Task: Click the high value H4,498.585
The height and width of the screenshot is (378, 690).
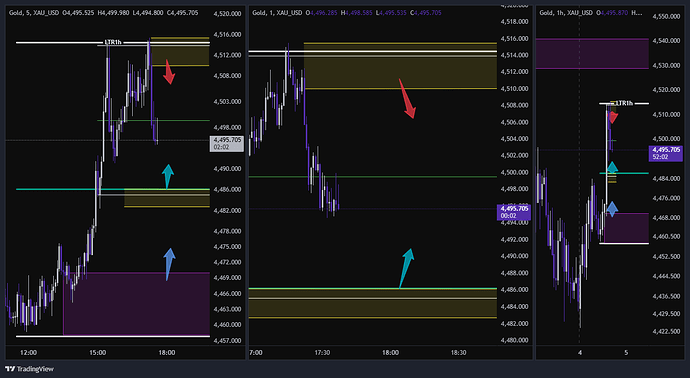Action: 356,13
